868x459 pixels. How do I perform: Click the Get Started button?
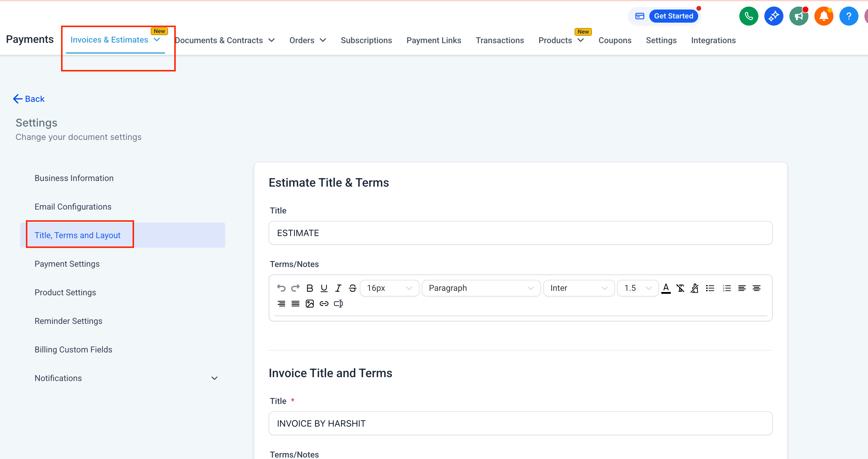coord(673,16)
